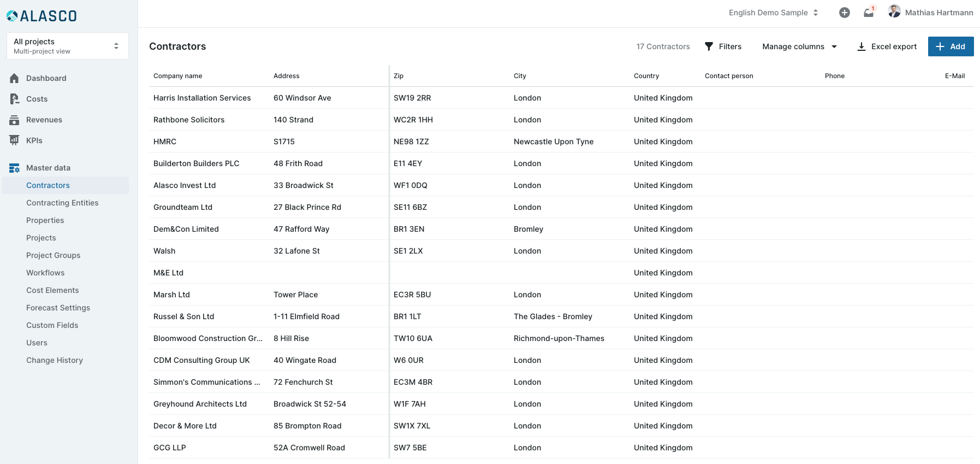Click the Costs icon in sidebar
Screen dimensions: 980x464
(14, 99)
